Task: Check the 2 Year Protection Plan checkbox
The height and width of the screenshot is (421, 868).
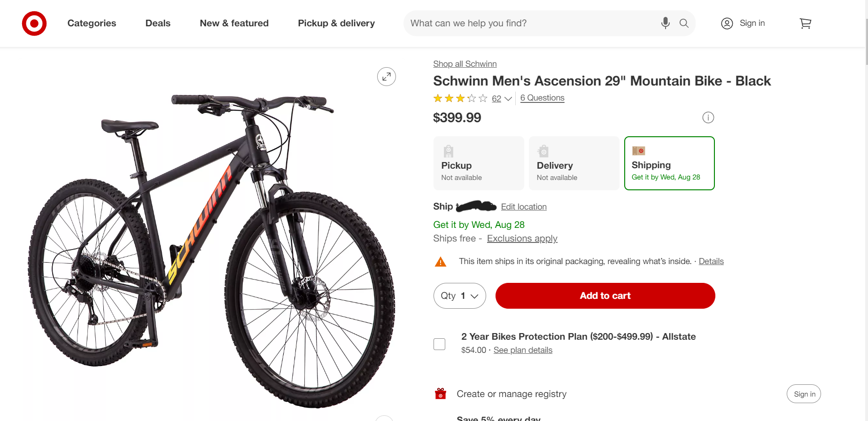Action: point(440,344)
